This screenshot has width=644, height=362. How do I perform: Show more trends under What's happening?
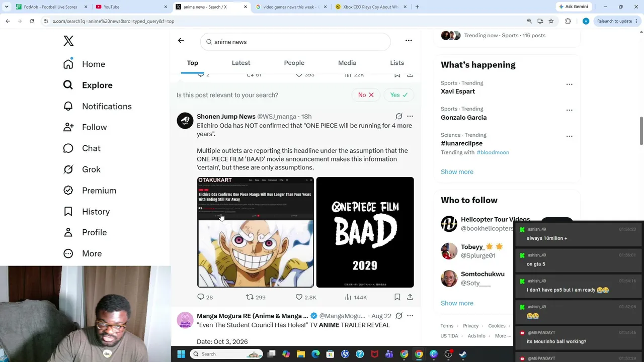click(457, 172)
